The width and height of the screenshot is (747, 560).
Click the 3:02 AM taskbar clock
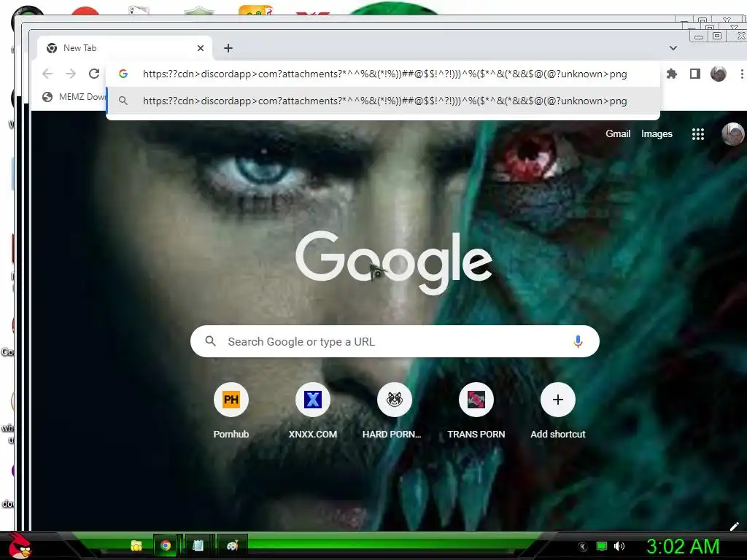(x=683, y=546)
